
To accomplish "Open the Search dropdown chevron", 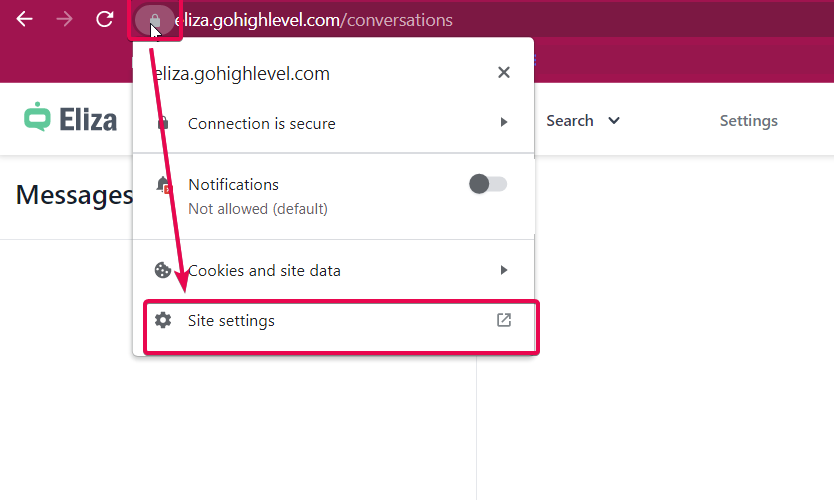I will 614,121.
